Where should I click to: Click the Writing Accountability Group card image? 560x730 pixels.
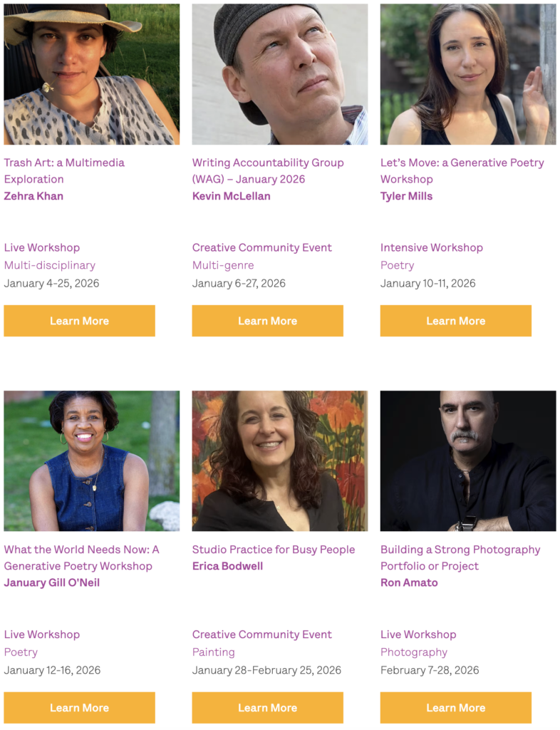coord(279,74)
